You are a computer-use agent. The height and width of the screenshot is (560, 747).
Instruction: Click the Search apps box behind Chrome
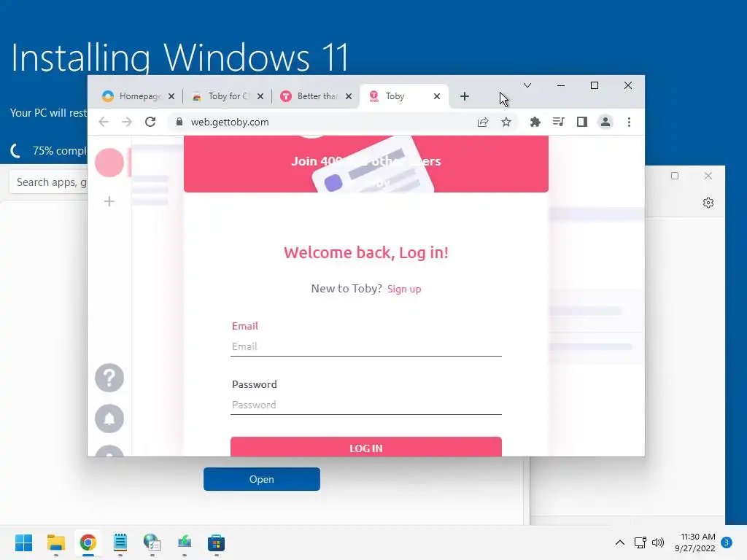click(x=48, y=182)
